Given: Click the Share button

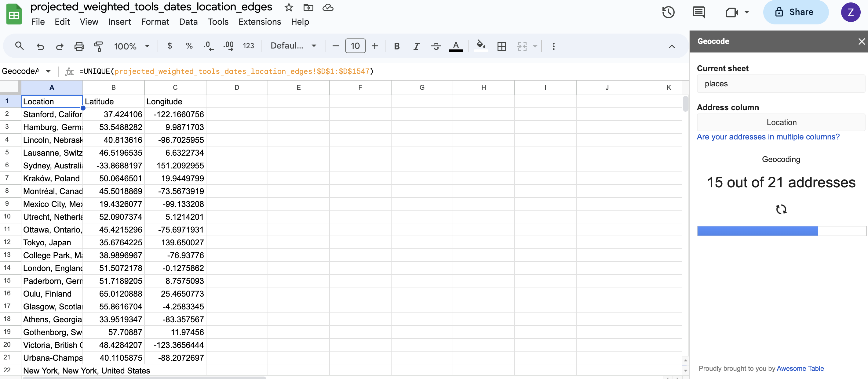Looking at the screenshot, I should point(796,13).
